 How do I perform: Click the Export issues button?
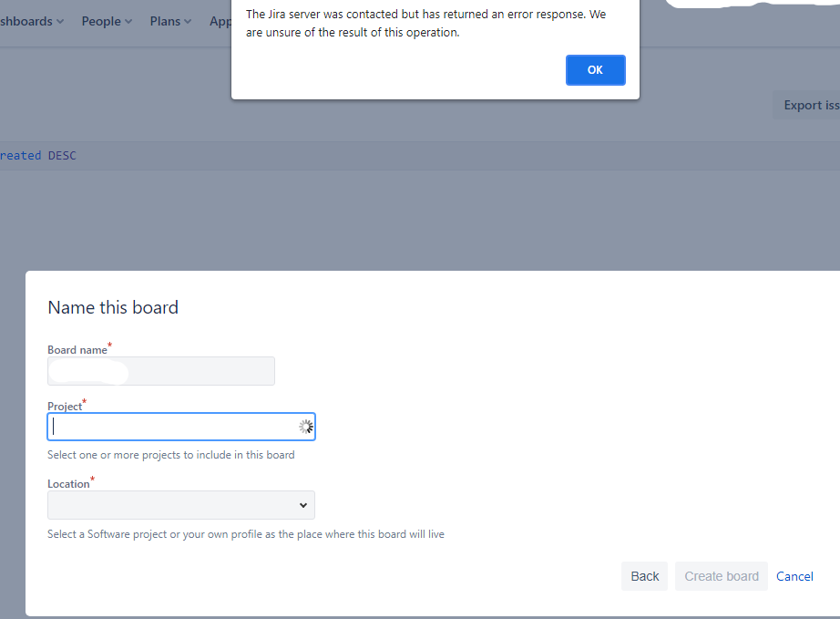point(807,105)
